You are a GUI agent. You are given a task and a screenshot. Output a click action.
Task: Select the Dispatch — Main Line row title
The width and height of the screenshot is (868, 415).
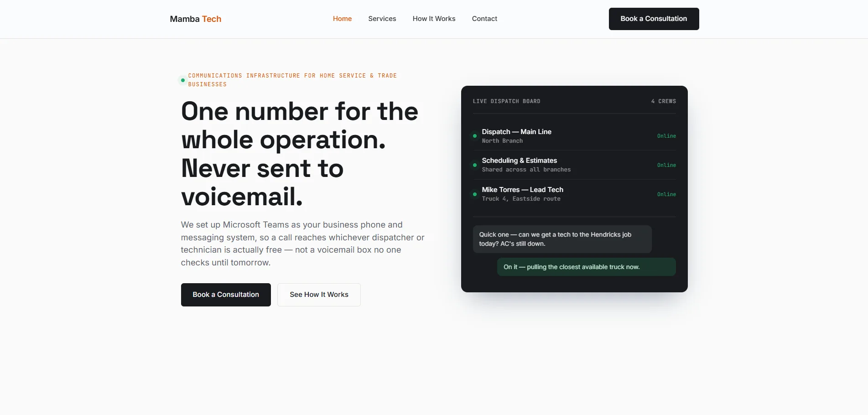pyautogui.click(x=516, y=132)
